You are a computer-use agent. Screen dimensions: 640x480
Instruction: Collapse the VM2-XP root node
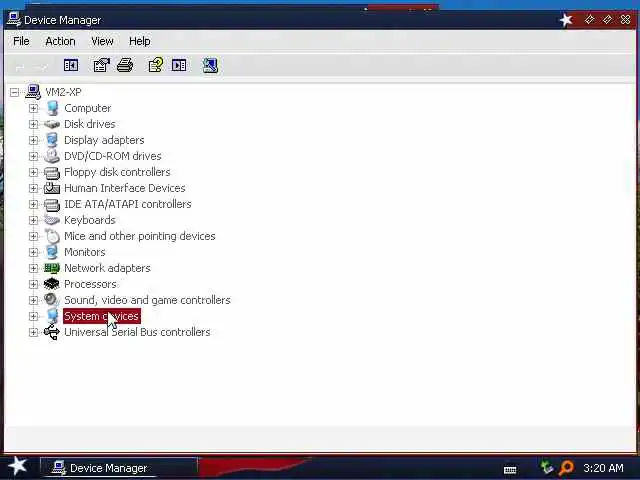14,92
